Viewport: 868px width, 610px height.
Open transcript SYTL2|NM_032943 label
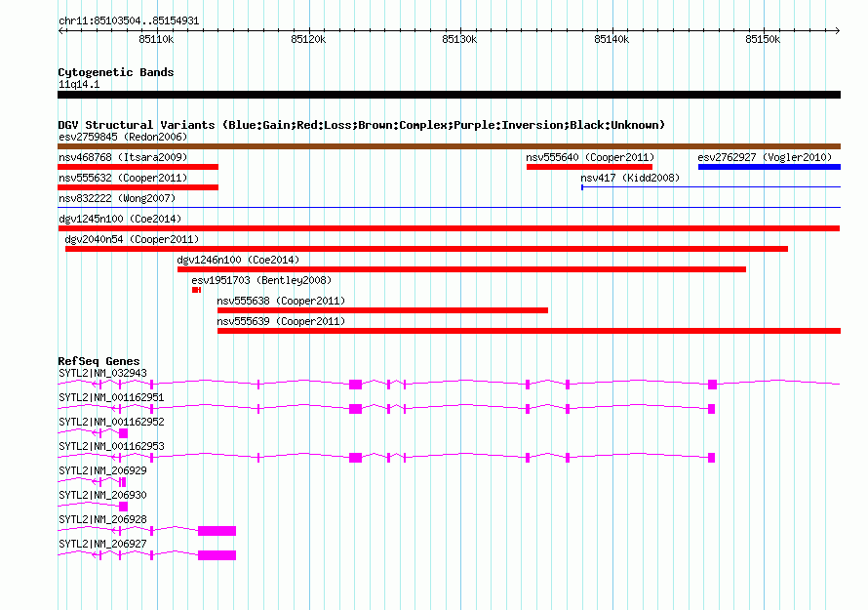103,374
